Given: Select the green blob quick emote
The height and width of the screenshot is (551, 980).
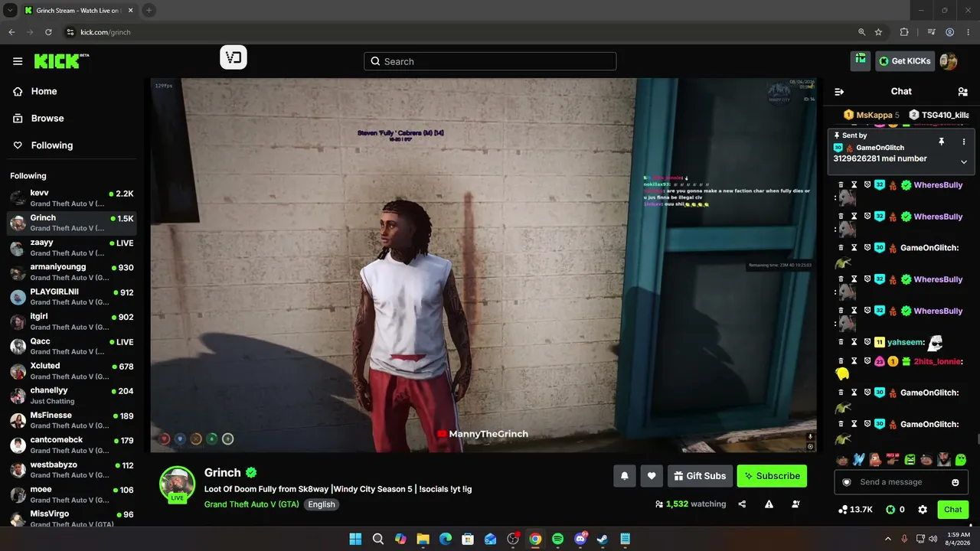Looking at the screenshot, I should [x=961, y=460].
